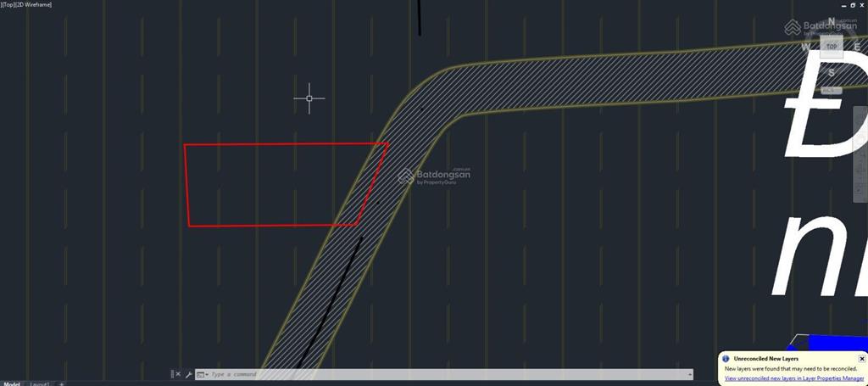Open the [Top] view controls menu
This screenshot has width=868, height=386.
pos(7,4)
